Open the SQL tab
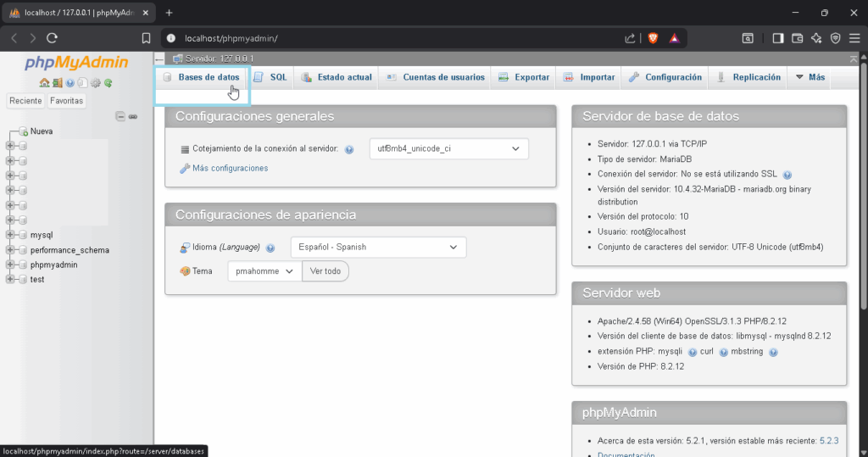Image resolution: width=868 pixels, height=457 pixels. click(x=271, y=77)
